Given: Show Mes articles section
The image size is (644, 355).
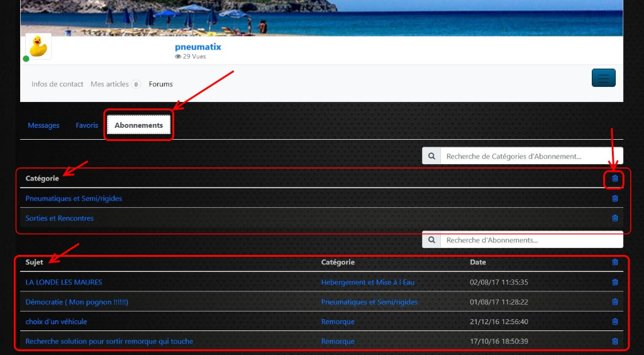Looking at the screenshot, I should (x=109, y=84).
